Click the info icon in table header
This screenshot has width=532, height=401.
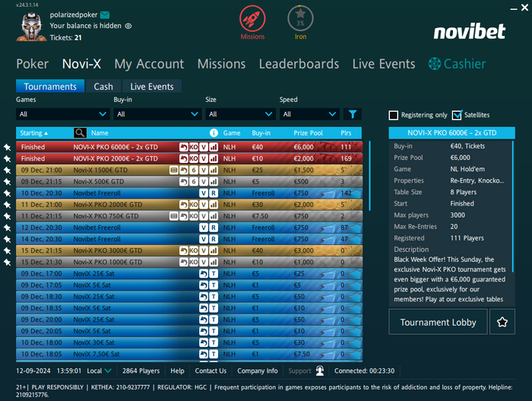214,133
